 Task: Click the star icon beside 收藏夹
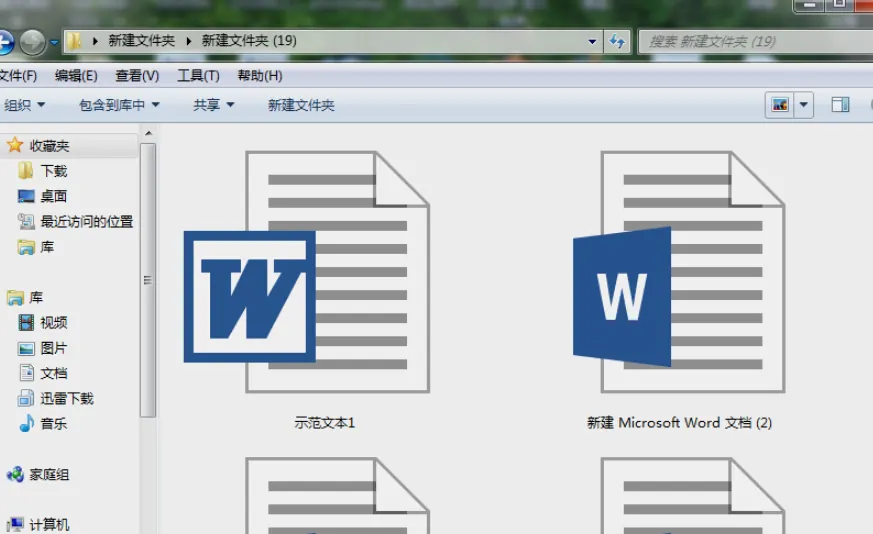[14, 145]
